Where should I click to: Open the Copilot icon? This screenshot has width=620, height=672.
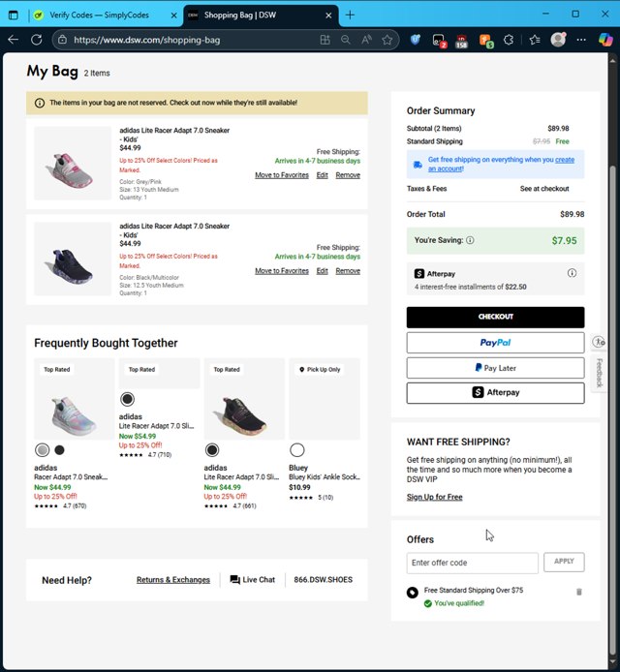point(605,40)
